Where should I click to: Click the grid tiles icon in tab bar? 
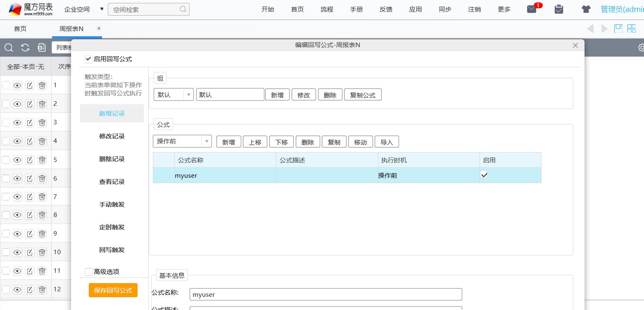point(632,29)
